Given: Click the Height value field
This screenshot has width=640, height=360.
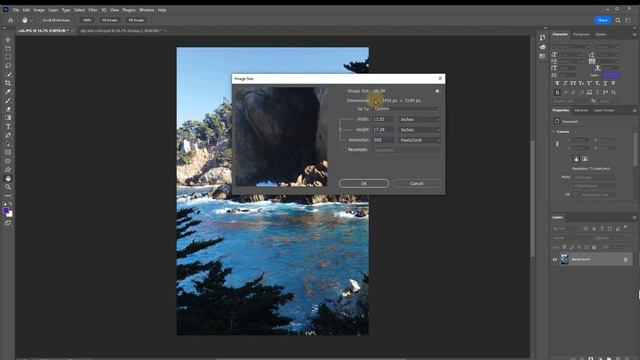Looking at the screenshot, I should 383,129.
